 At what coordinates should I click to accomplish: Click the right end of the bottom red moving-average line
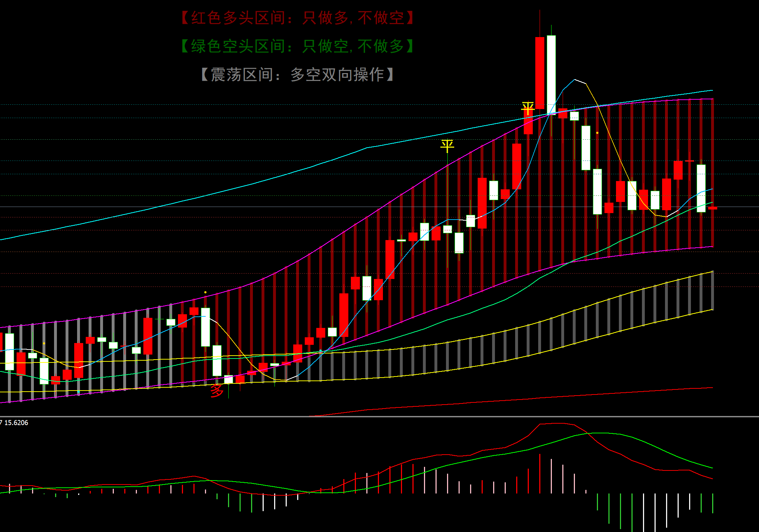pos(712,388)
